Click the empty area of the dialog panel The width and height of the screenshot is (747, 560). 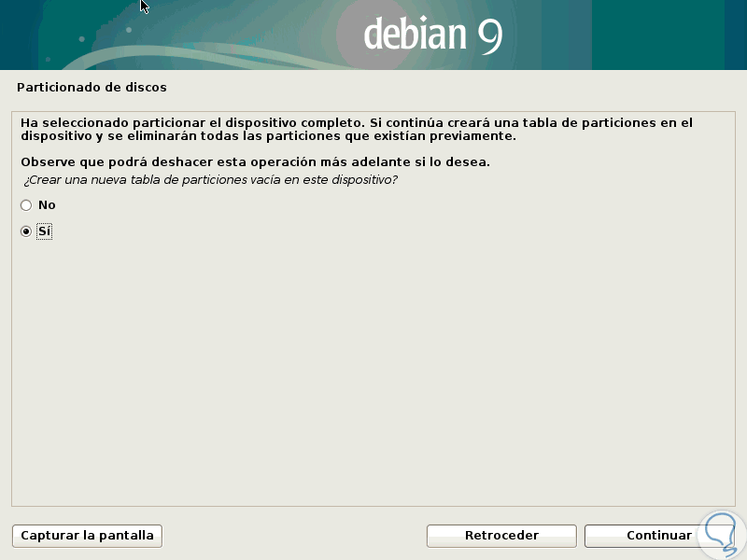click(x=373, y=371)
